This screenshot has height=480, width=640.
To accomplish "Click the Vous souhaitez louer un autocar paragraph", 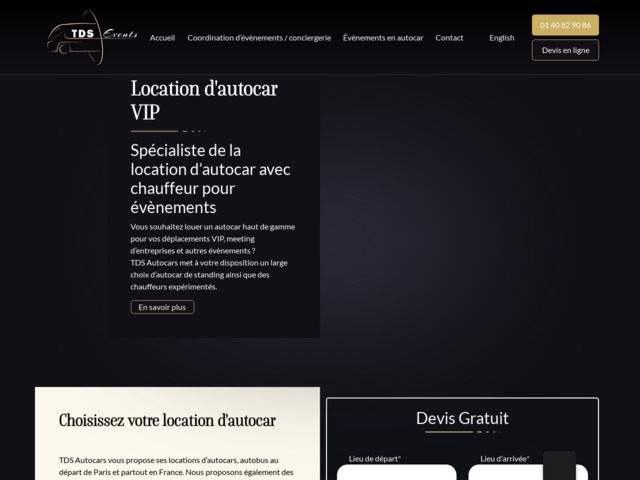I will click(x=213, y=256).
